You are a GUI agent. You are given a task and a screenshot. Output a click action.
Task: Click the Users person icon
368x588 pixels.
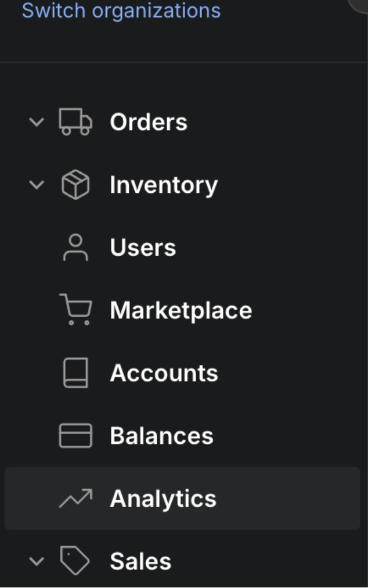click(75, 248)
